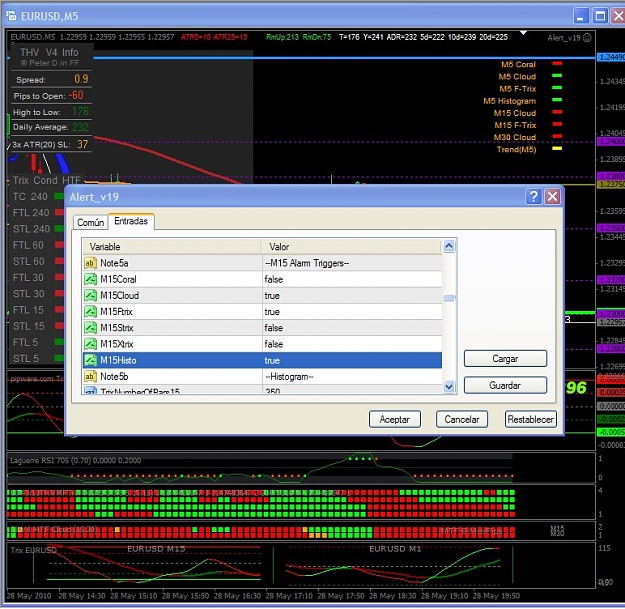This screenshot has height=609, width=625.
Task: Click the THV V4 Info panel title
Action: pos(49,52)
